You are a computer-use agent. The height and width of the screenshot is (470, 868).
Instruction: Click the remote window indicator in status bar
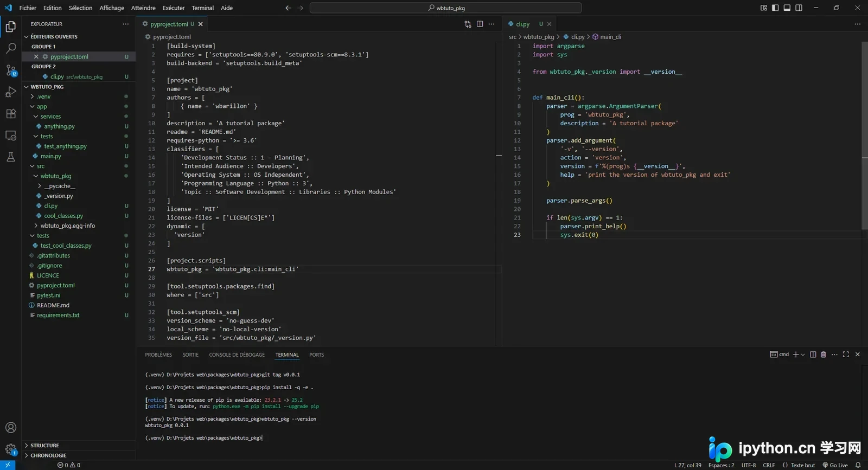click(8, 465)
